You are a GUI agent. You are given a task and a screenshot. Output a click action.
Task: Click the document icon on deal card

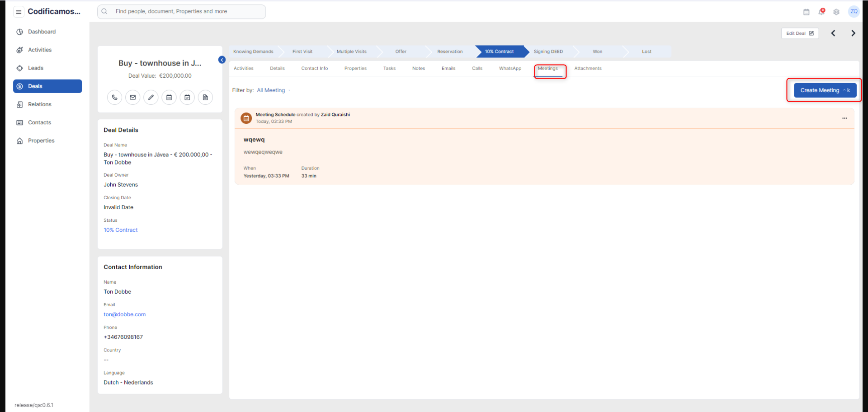point(205,98)
